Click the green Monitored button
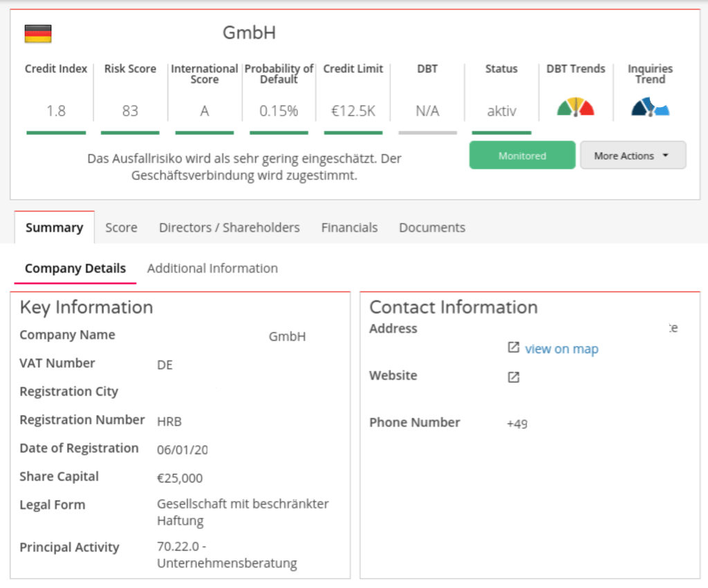708x588 pixels. click(x=522, y=155)
